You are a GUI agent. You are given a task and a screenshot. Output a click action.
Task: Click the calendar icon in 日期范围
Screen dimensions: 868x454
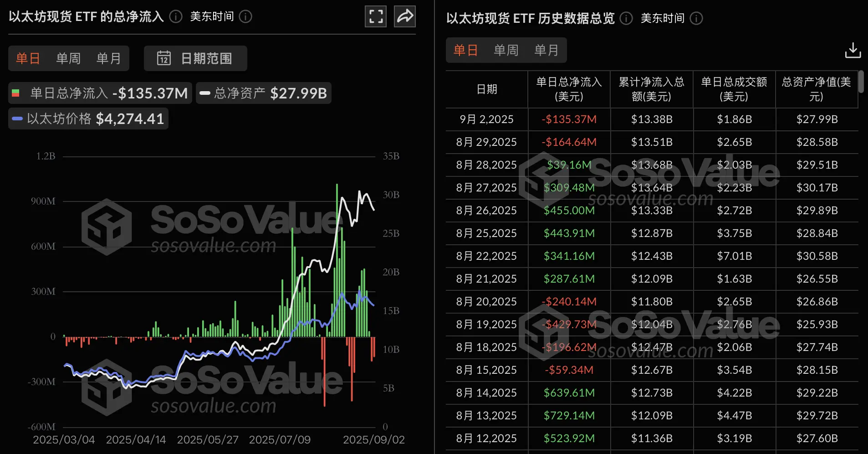tap(164, 58)
